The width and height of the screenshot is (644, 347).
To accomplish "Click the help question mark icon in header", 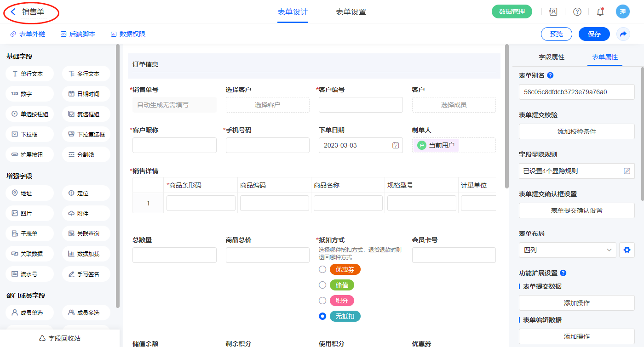I will 577,12.
